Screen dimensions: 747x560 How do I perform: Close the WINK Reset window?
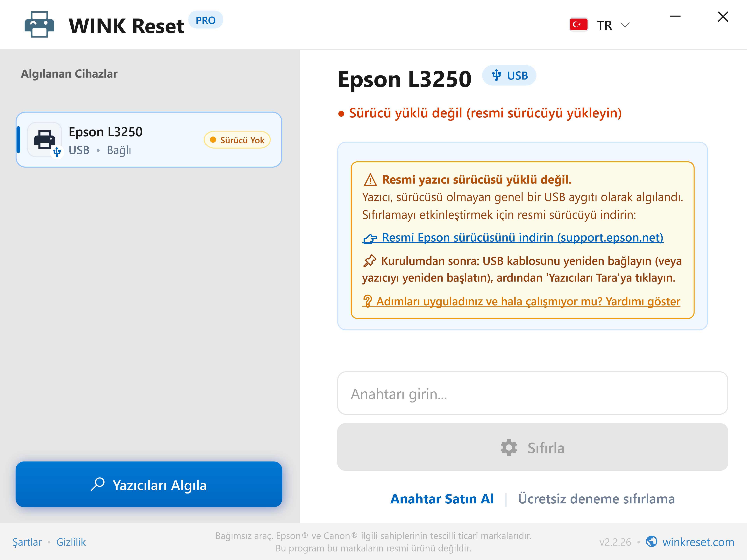click(x=723, y=17)
